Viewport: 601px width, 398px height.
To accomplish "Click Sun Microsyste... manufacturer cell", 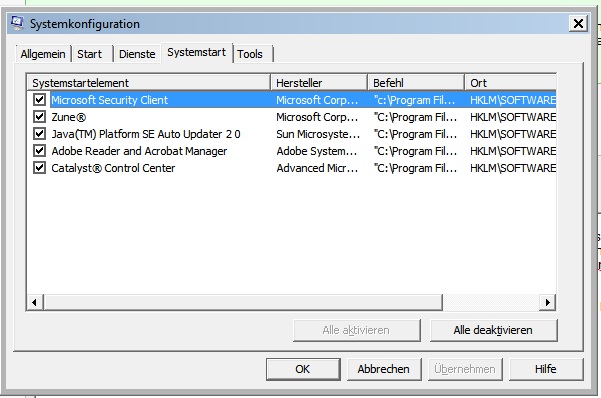I will click(318, 134).
